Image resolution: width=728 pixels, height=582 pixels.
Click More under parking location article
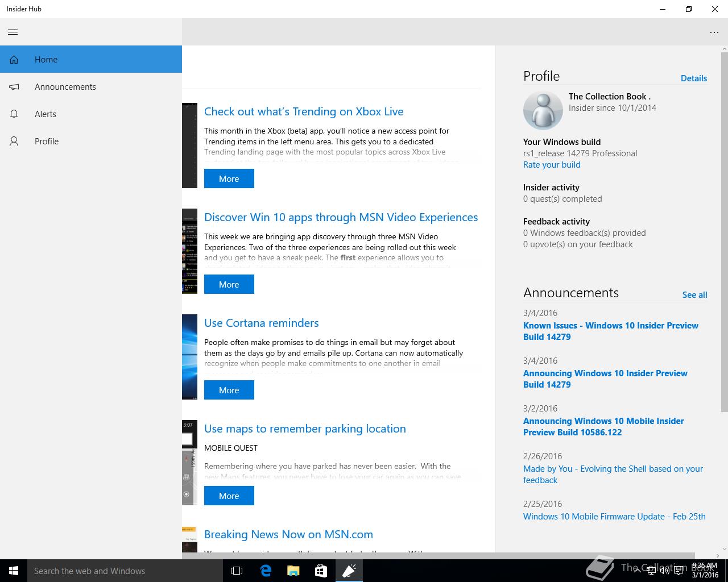click(x=229, y=496)
